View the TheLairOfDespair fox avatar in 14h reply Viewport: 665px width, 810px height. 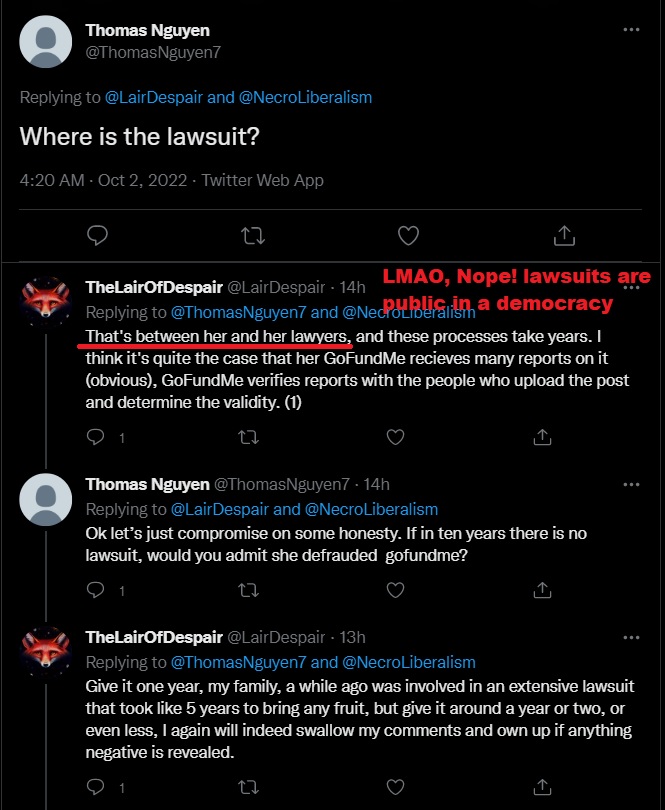(x=46, y=299)
